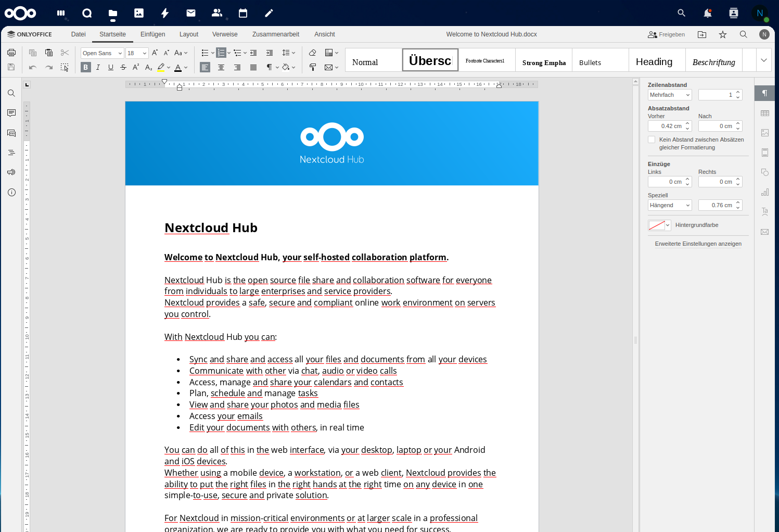Open the Speziell Hängend dropdown
This screenshot has width=779, height=532.
[x=670, y=205]
